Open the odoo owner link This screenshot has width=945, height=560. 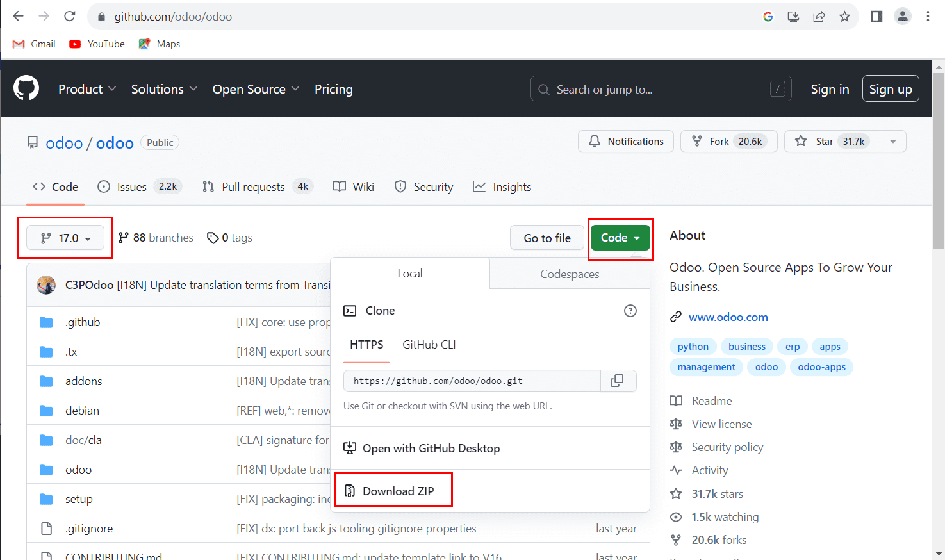point(64,143)
